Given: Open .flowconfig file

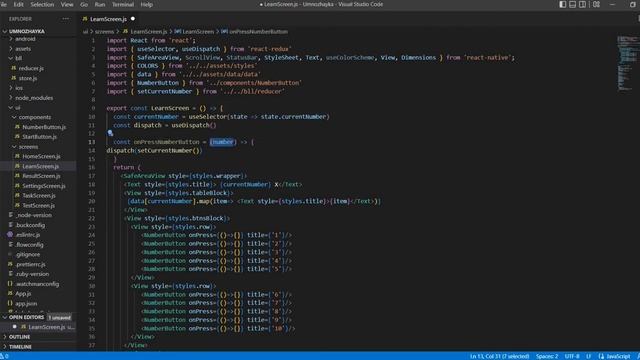Looking at the screenshot, I should (38, 244).
